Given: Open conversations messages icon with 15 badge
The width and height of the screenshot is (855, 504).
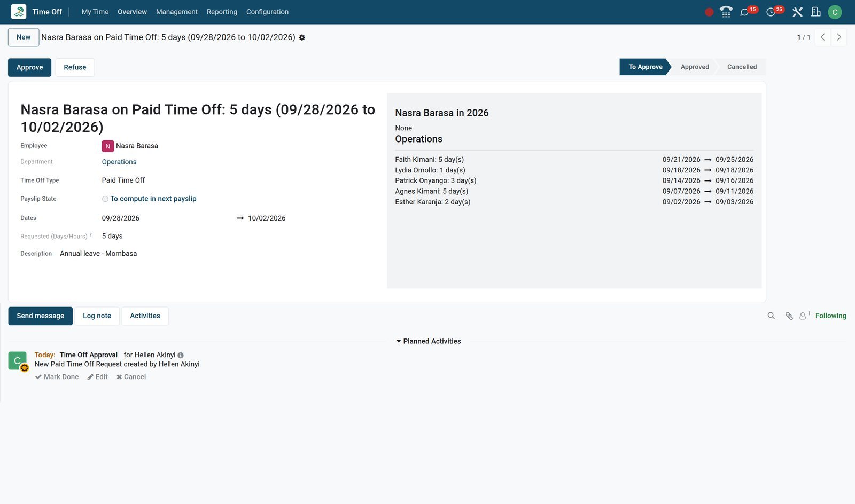Looking at the screenshot, I should click(x=744, y=12).
